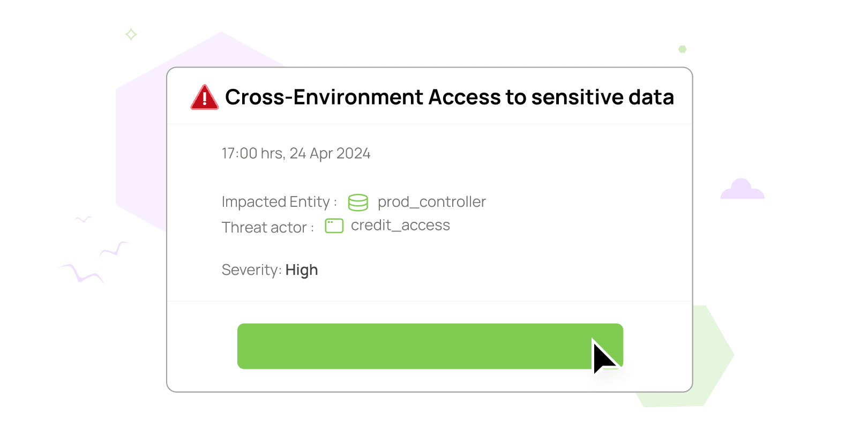
Task: Click the High severity value
Action: 302,270
